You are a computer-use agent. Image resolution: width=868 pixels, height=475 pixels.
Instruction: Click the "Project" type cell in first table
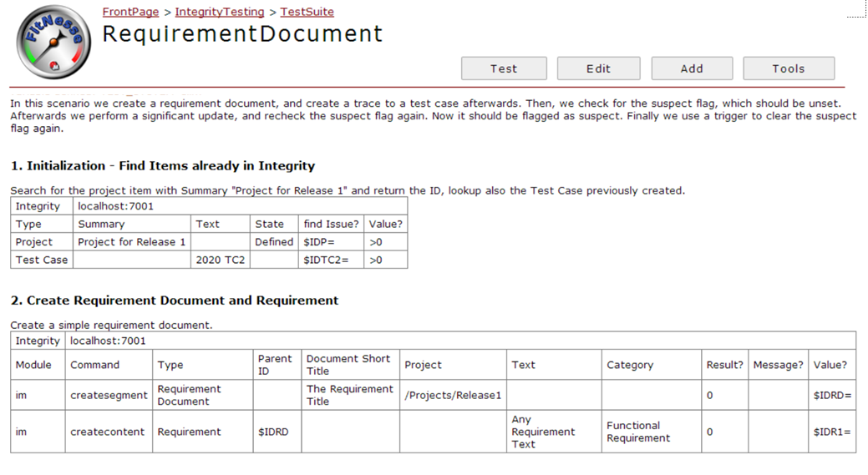[x=42, y=241]
